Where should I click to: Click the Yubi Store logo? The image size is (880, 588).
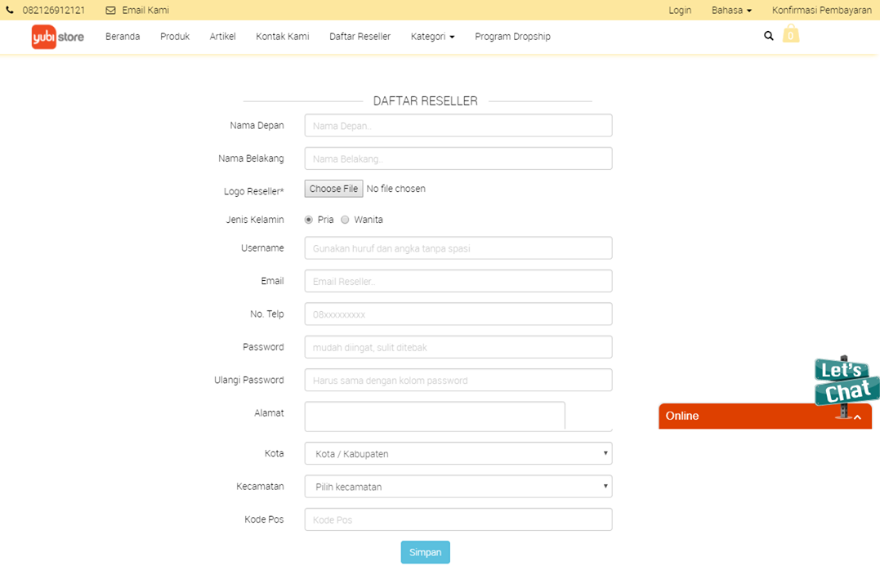click(x=58, y=37)
